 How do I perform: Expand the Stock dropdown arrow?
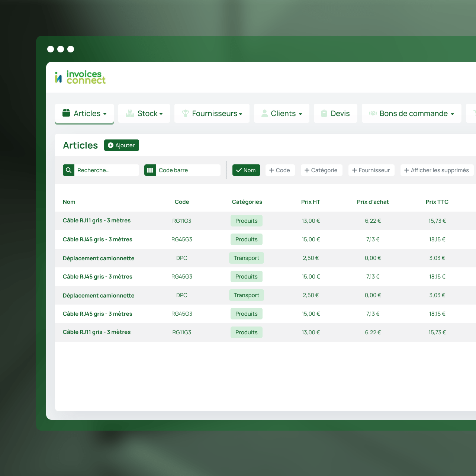click(x=161, y=114)
